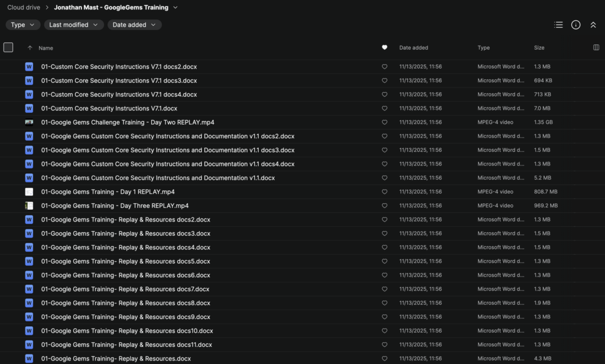Favorite the Day Two REPLAY.mp4 heart

pyautogui.click(x=385, y=122)
